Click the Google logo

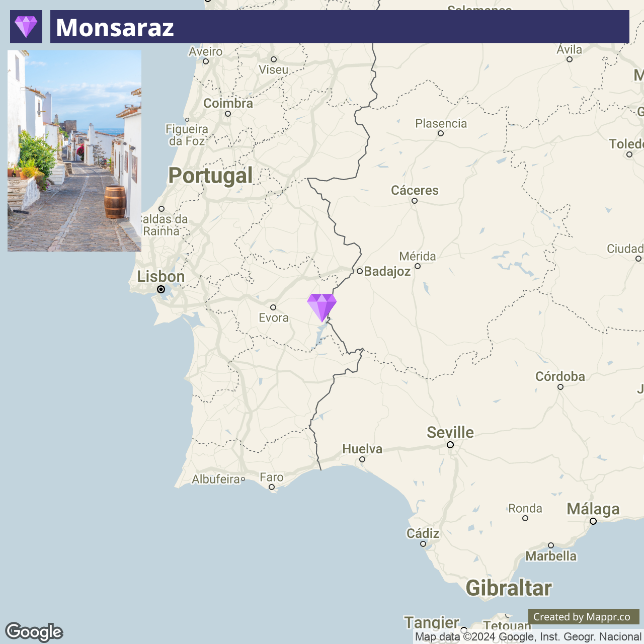tap(34, 632)
